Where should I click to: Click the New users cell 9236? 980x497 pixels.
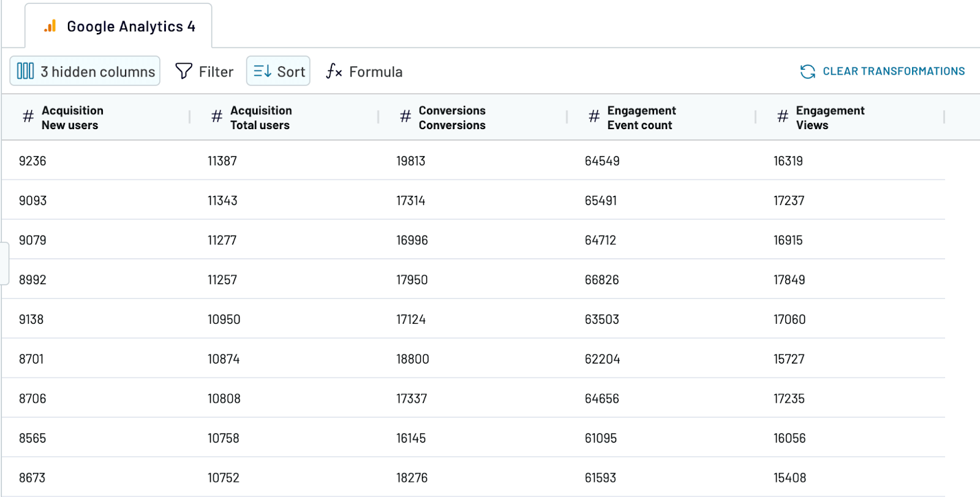[32, 161]
